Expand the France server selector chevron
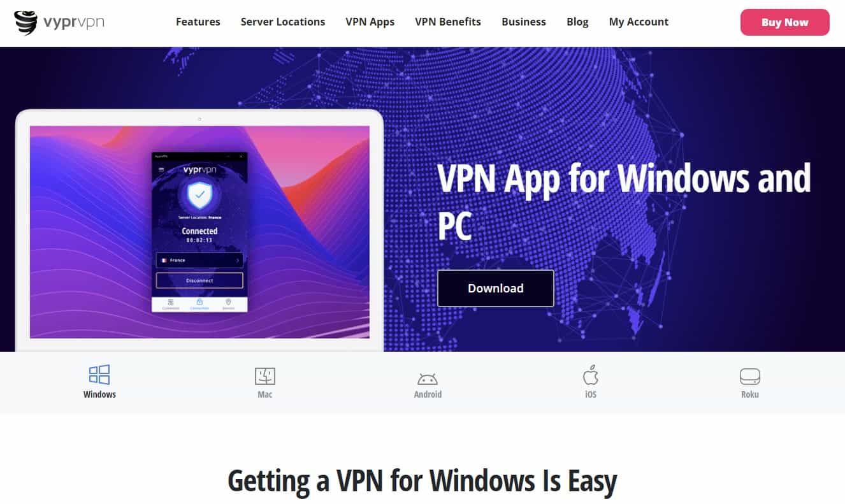 pyautogui.click(x=238, y=260)
